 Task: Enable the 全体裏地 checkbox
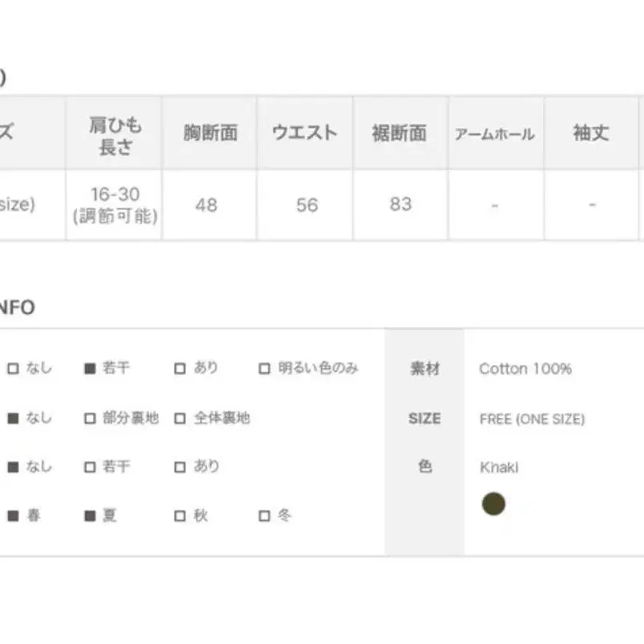[x=180, y=418]
